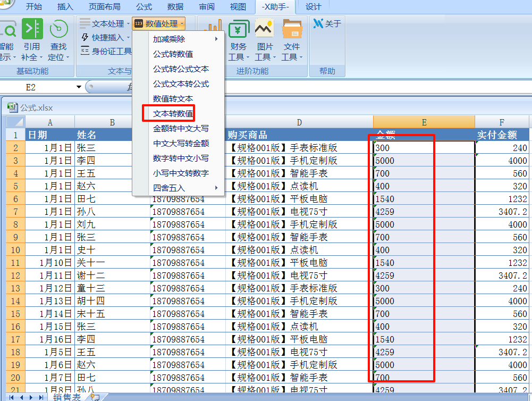The width and height of the screenshot is (532, 401).
Task: Select row 13 header
Action: pyautogui.click(x=15, y=288)
